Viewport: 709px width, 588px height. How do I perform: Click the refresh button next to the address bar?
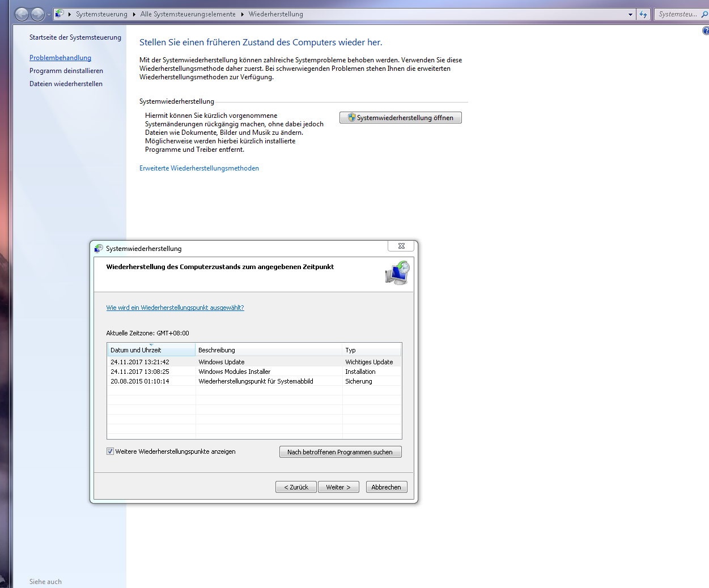tap(643, 14)
